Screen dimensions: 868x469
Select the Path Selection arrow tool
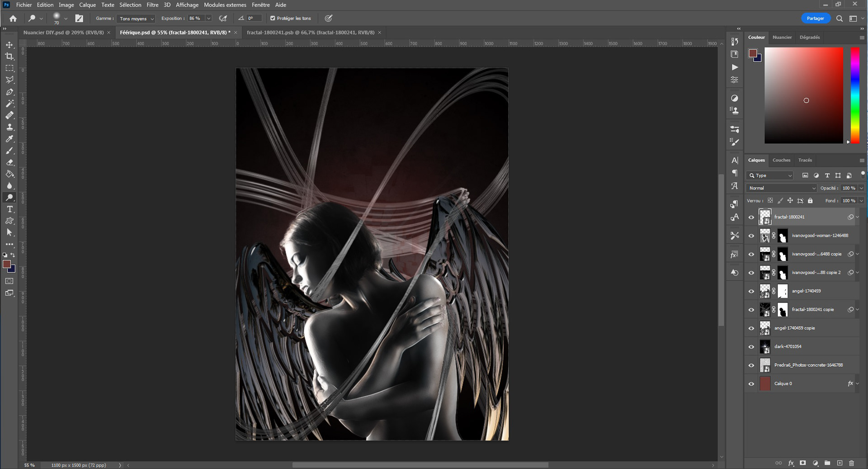tap(9, 232)
